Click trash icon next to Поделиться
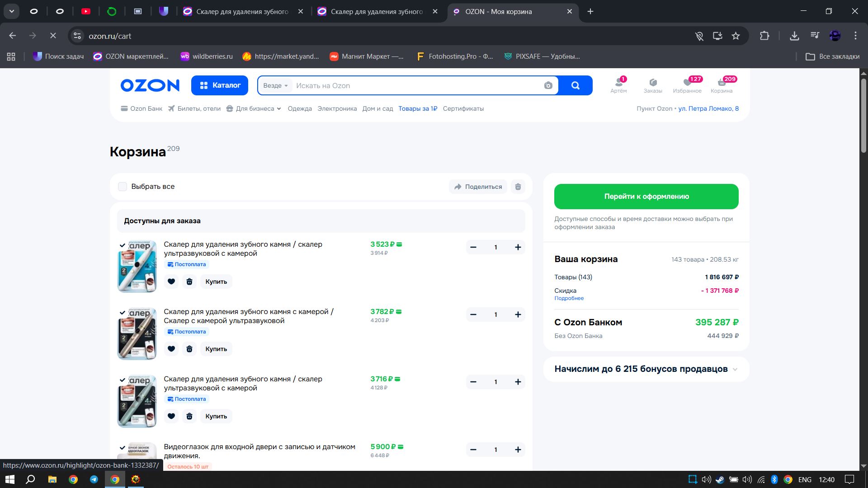This screenshot has height=488, width=868. 518,187
